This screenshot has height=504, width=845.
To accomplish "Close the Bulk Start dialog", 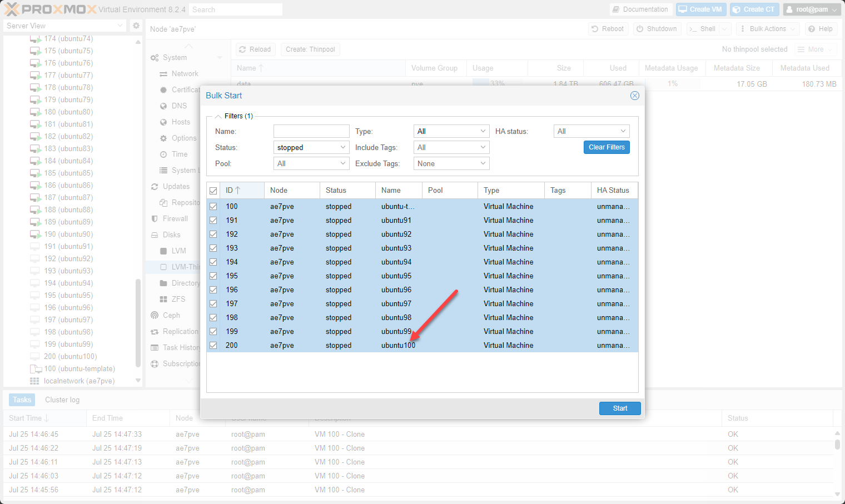I will (x=634, y=96).
